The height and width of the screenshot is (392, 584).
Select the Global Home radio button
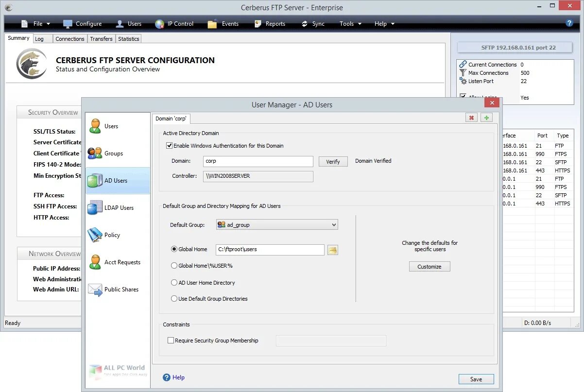pyautogui.click(x=174, y=249)
